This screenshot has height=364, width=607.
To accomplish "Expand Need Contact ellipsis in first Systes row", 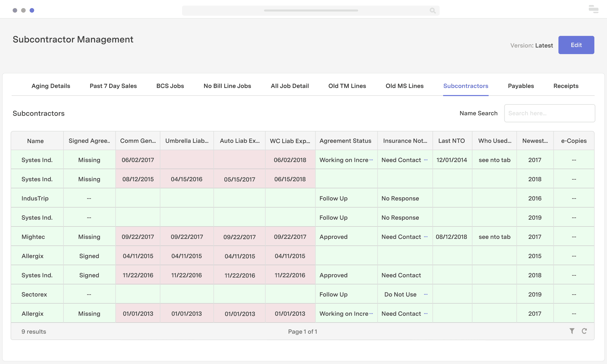I will click(x=426, y=160).
